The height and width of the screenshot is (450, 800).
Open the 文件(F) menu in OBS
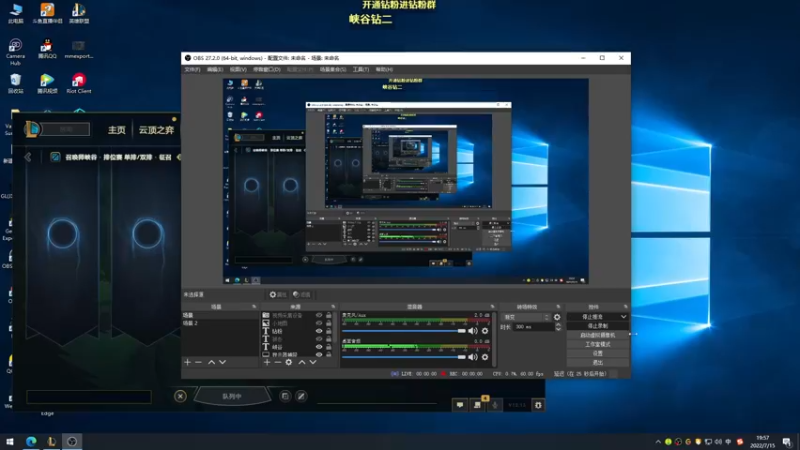[192, 69]
